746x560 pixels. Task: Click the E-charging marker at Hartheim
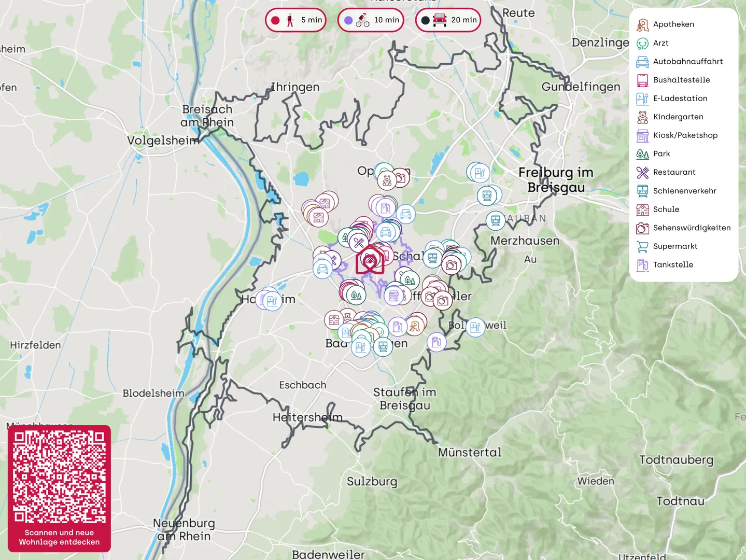click(x=272, y=300)
